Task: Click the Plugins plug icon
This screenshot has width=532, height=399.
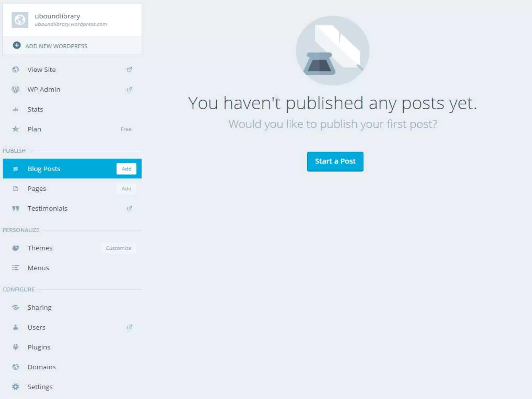Action: [16, 347]
